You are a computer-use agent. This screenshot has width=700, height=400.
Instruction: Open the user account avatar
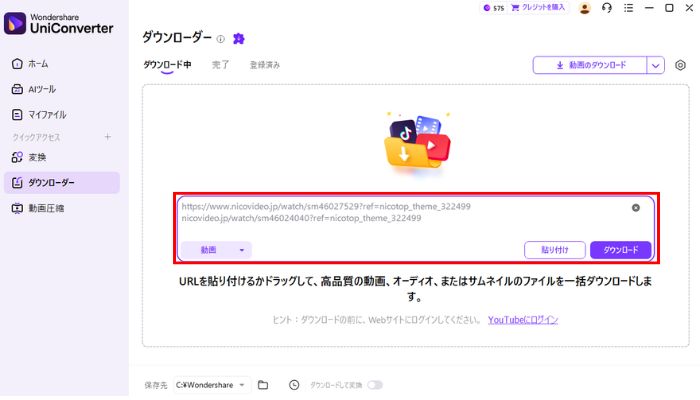pyautogui.click(x=584, y=8)
